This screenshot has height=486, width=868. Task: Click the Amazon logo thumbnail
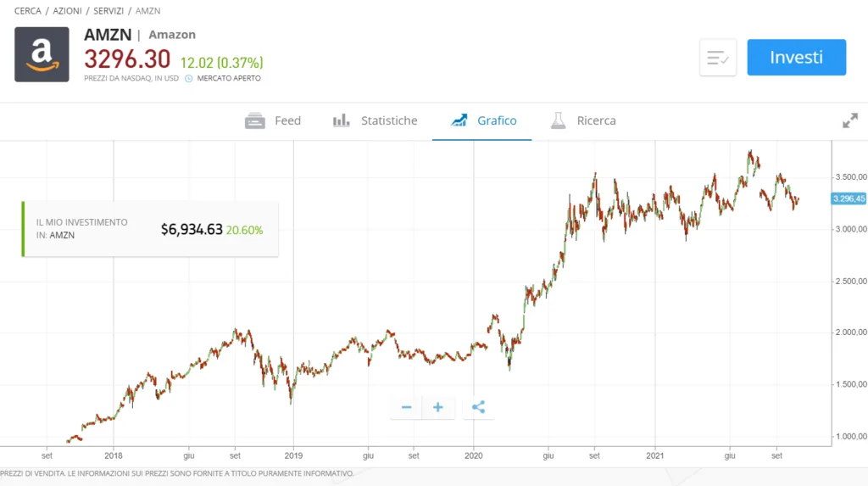[x=42, y=54]
